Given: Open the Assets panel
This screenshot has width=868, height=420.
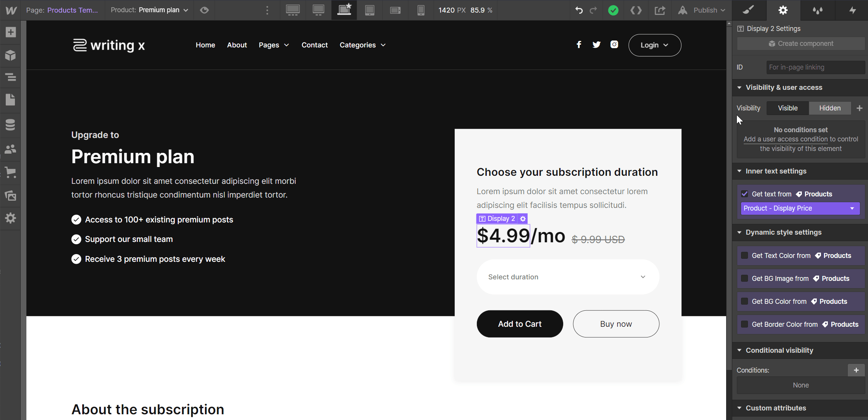Looking at the screenshot, I should (10, 196).
